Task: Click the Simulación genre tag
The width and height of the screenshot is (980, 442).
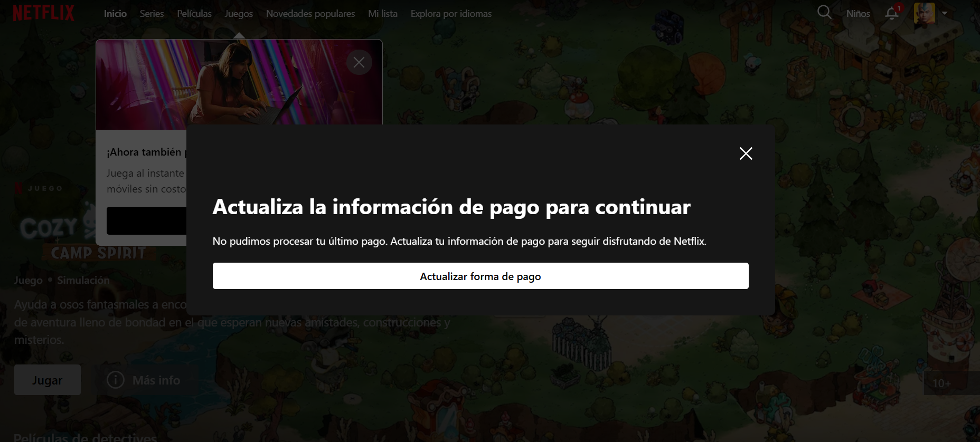Action: click(x=83, y=280)
